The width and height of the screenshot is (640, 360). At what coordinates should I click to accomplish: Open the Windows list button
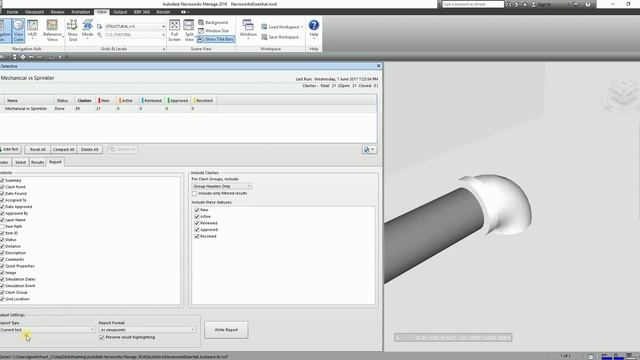(x=248, y=29)
